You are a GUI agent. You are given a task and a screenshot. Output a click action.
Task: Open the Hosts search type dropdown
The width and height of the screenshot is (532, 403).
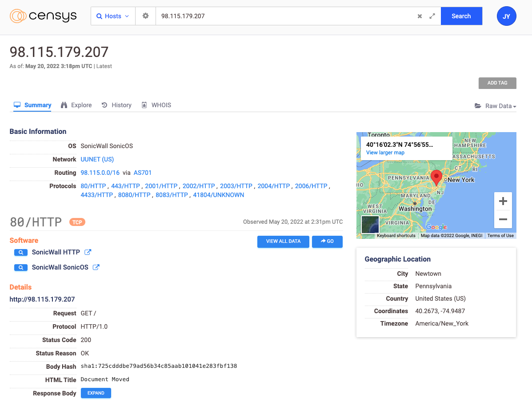[x=113, y=16]
